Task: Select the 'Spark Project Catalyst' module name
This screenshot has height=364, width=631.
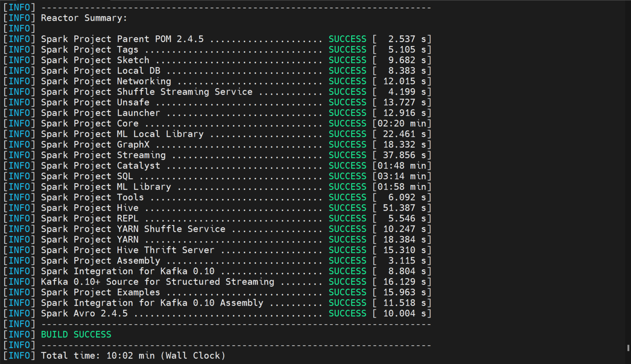Action: (x=101, y=166)
